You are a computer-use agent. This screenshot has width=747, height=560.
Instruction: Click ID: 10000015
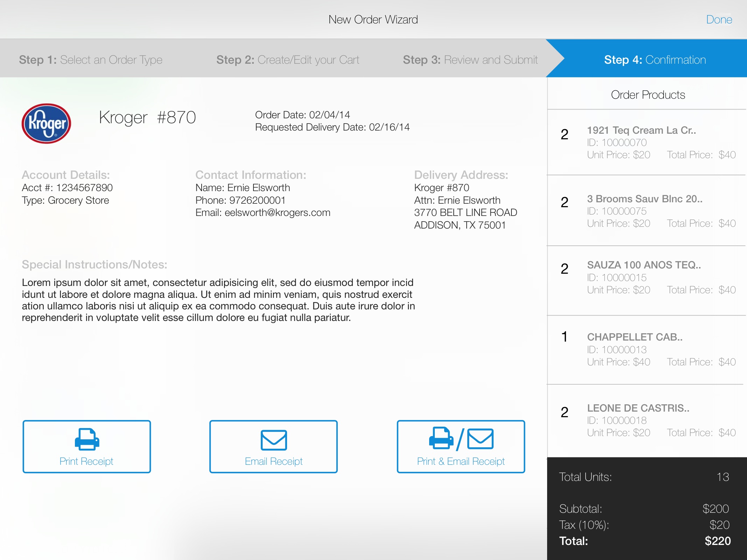617,278
